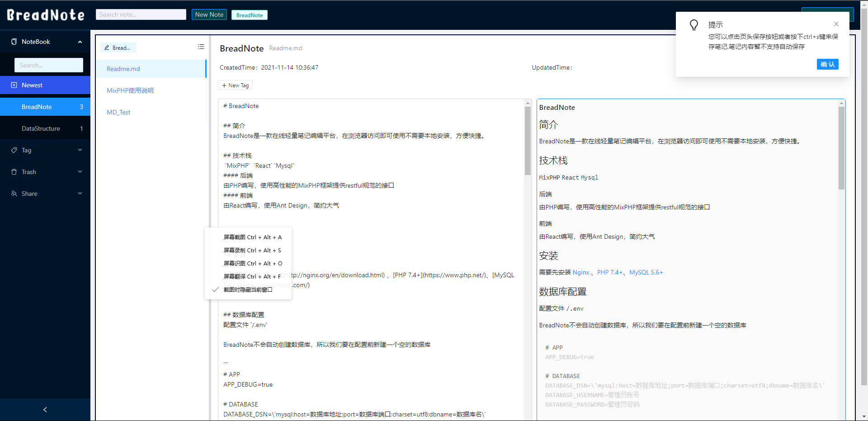
Task: Select screen capture Ctrl+Alt+A menu item
Action: 252,237
